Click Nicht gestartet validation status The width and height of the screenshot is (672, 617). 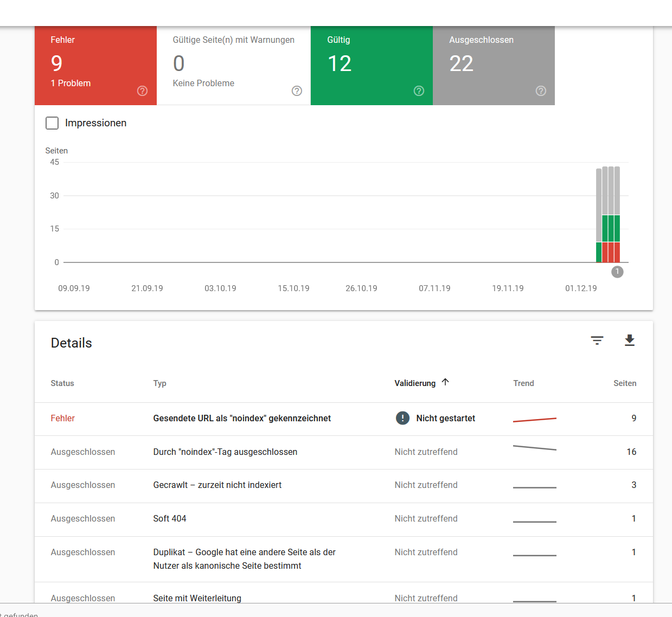445,418
